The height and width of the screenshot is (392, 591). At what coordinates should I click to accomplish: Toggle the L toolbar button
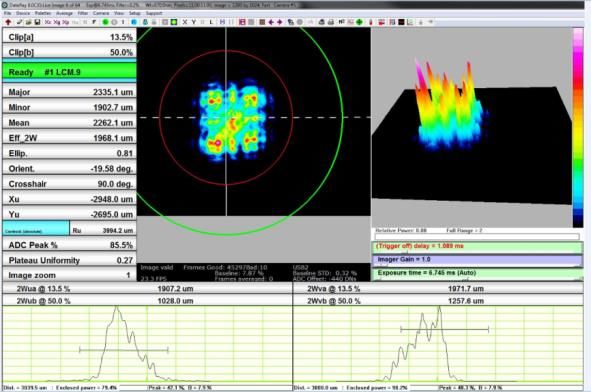(x=211, y=22)
